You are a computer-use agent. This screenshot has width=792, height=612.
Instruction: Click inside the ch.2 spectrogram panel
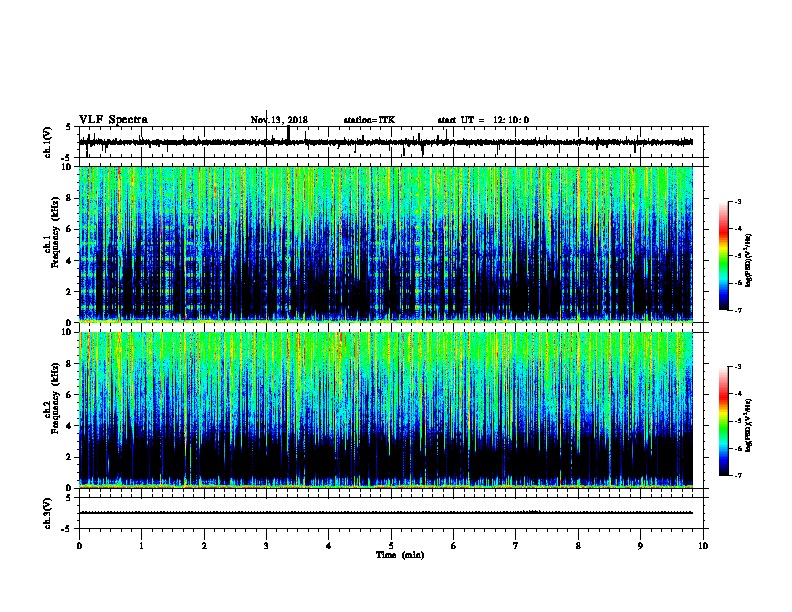[386, 410]
